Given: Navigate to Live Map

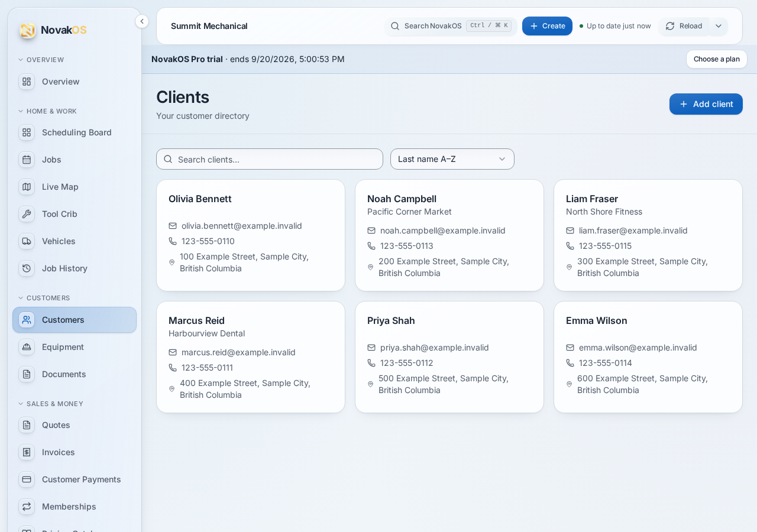Looking at the screenshot, I should tap(75, 187).
